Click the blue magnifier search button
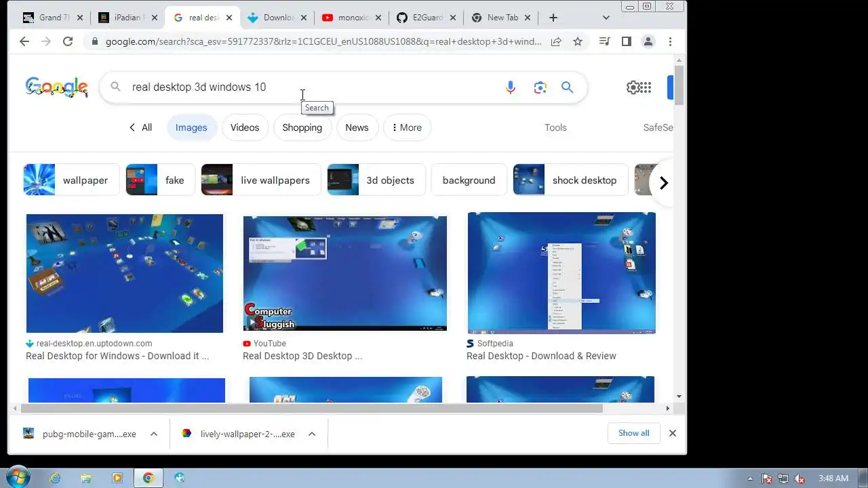Viewport: 868px width, 488px height. tap(567, 87)
